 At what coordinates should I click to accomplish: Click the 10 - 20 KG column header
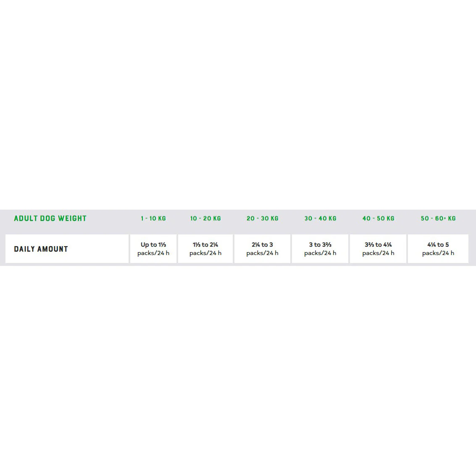pos(205,218)
